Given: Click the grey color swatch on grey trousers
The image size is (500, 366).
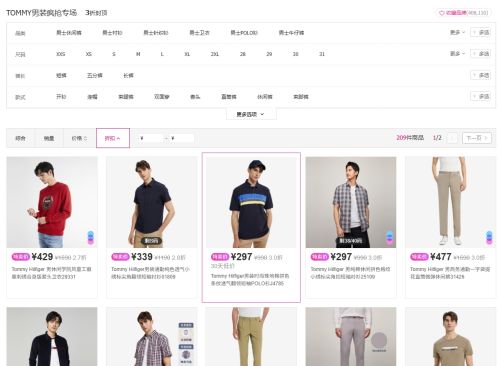Looking at the screenshot, I should (379, 341).
